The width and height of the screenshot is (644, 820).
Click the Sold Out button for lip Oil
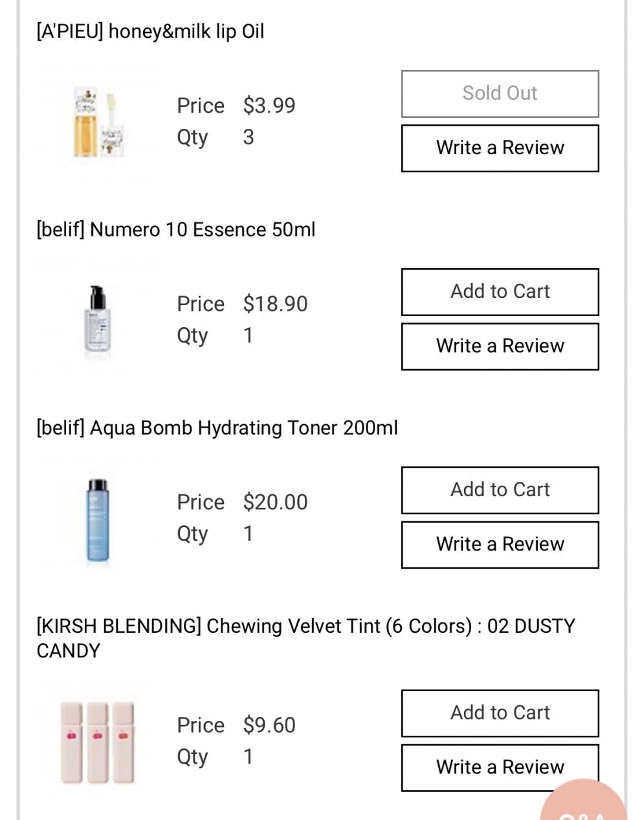click(500, 94)
